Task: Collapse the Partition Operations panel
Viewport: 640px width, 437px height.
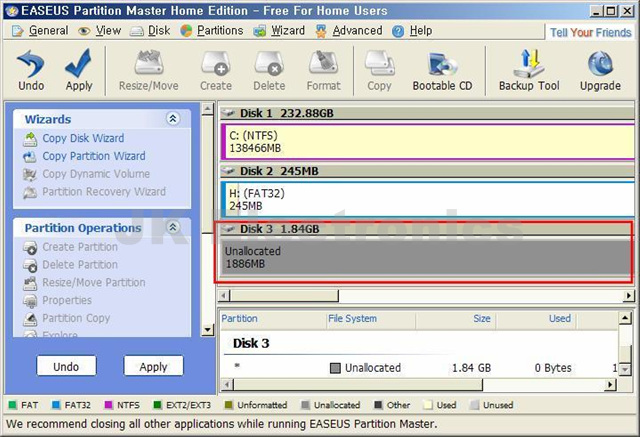Action: (x=173, y=227)
